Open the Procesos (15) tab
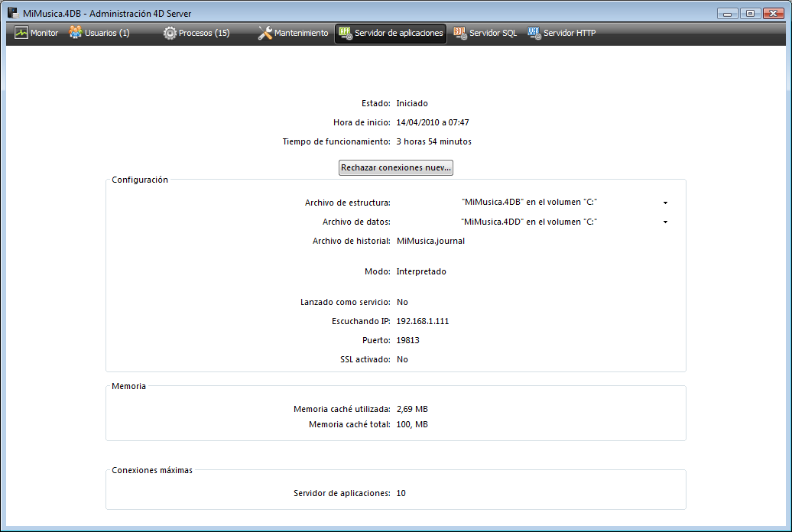The width and height of the screenshot is (792, 532). tap(196, 33)
